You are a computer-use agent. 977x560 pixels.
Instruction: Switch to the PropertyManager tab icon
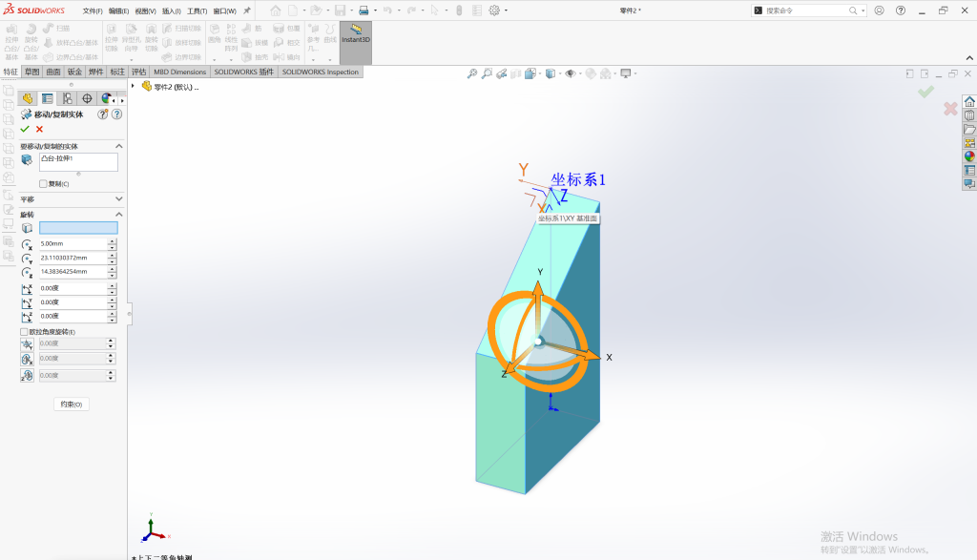point(48,98)
